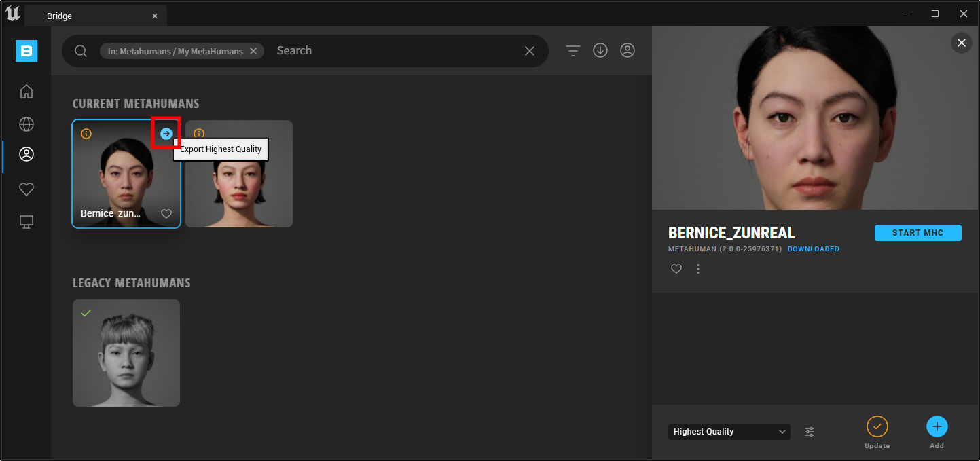This screenshot has height=461, width=980.
Task: Close the Bridge window
Action: click(964, 14)
